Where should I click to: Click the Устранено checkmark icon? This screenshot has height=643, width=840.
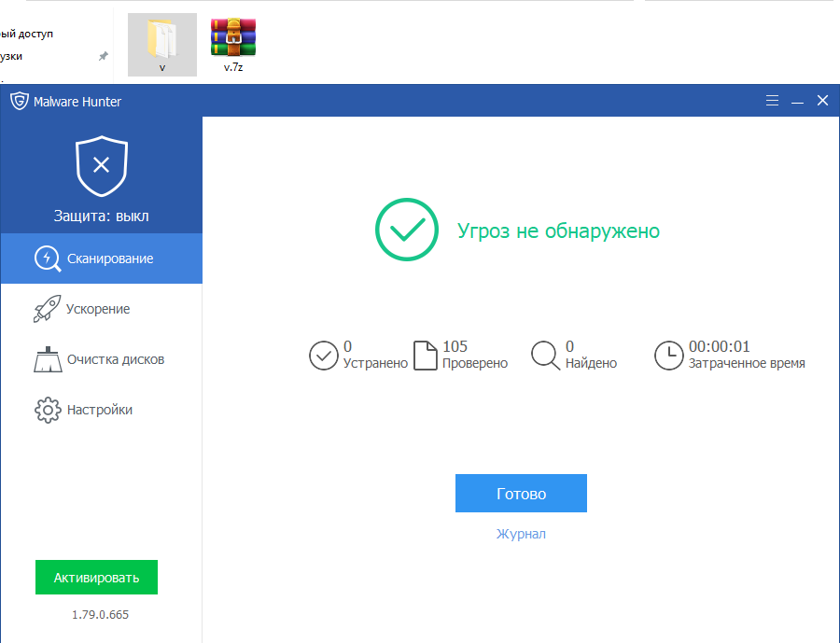point(324,356)
